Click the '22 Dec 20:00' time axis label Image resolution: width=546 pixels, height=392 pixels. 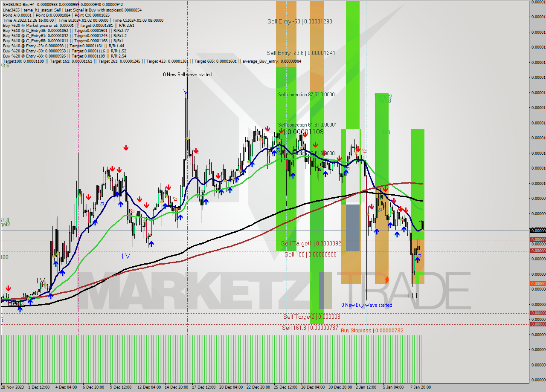click(258, 387)
